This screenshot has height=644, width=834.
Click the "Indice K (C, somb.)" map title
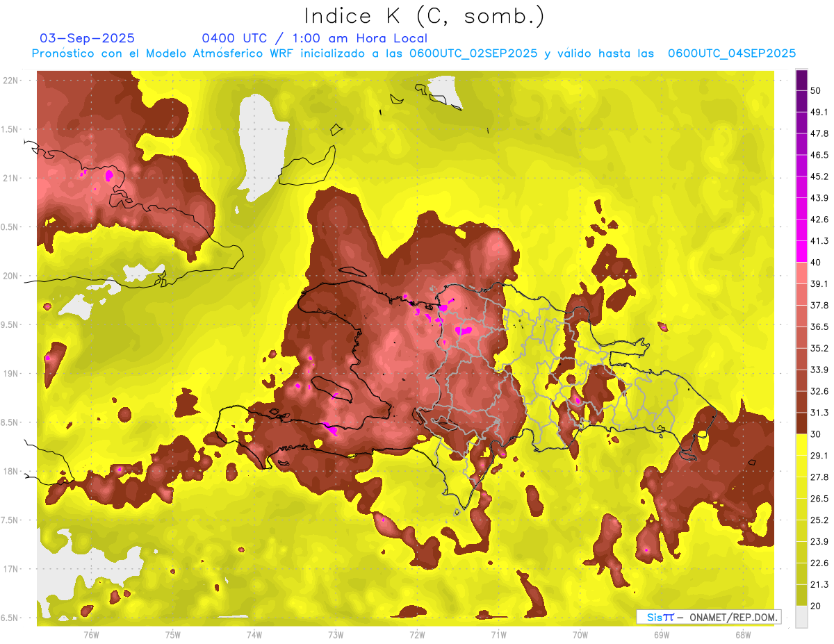[x=425, y=17]
